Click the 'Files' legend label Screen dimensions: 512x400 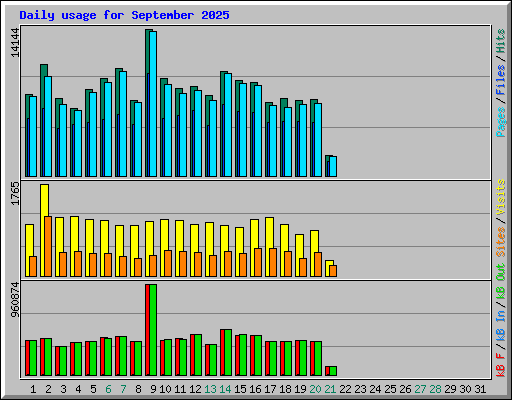(x=501, y=80)
